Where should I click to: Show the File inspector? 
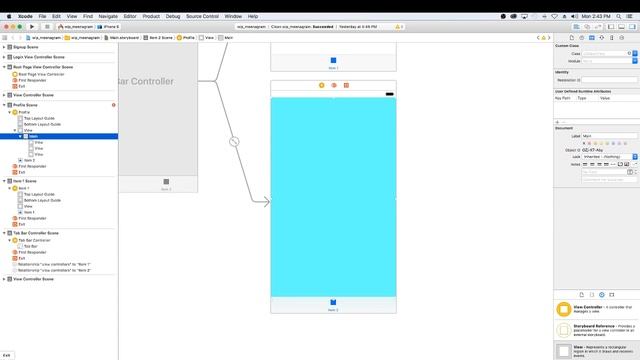coord(571,38)
